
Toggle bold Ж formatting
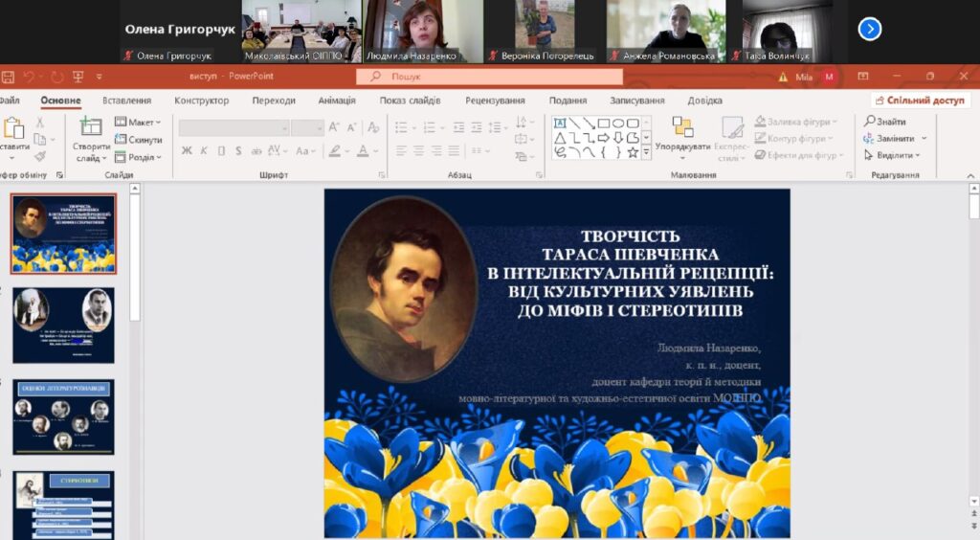(187, 150)
